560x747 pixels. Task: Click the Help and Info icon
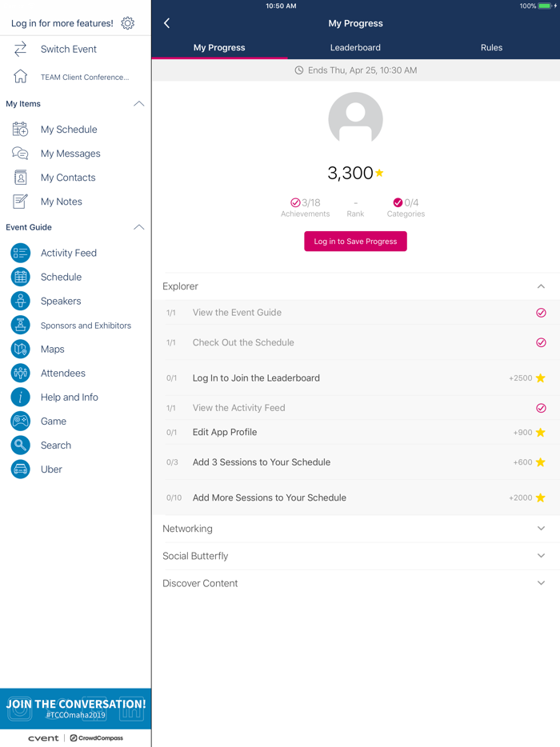click(x=21, y=397)
